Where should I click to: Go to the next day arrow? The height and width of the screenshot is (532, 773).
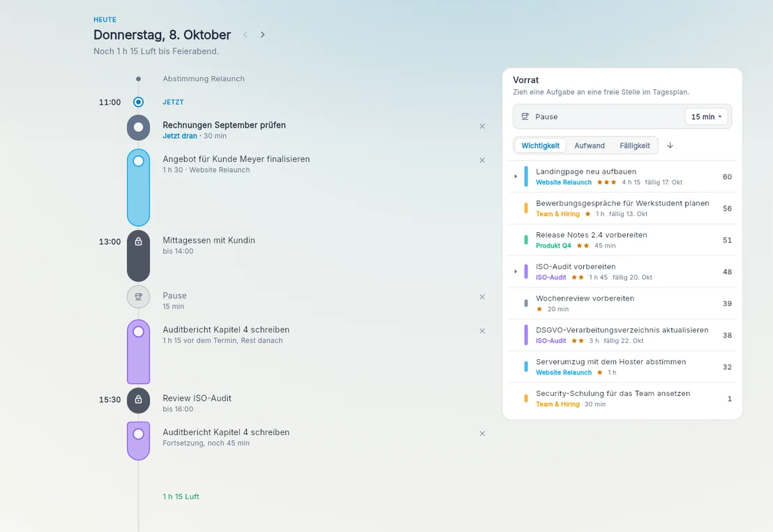[263, 34]
